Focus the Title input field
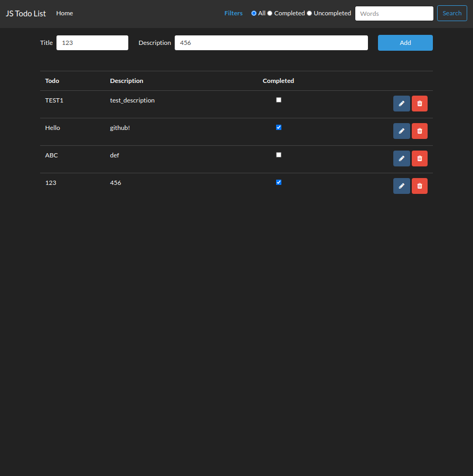The width and height of the screenshot is (473, 476). pos(92,43)
